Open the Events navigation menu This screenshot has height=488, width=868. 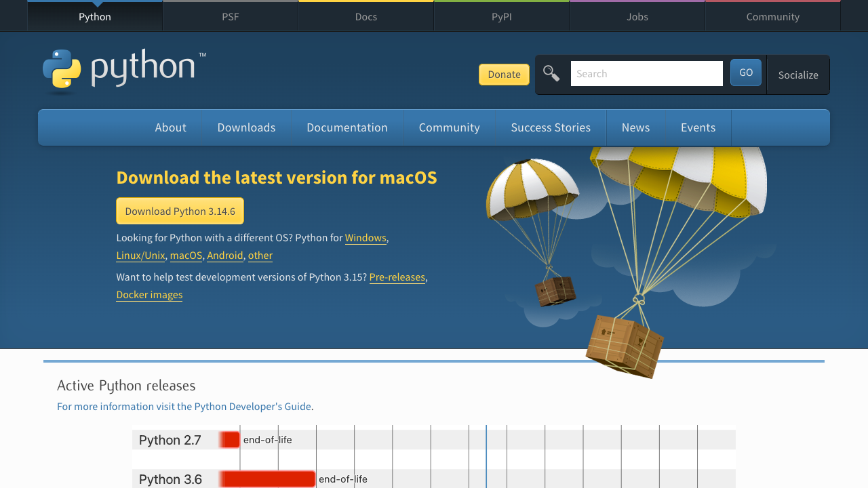click(698, 127)
